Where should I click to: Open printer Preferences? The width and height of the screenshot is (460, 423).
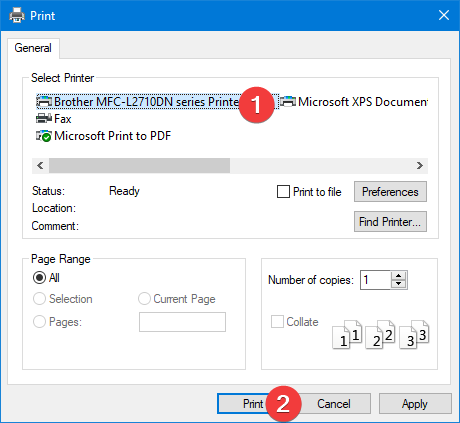[x=390, y=192]
